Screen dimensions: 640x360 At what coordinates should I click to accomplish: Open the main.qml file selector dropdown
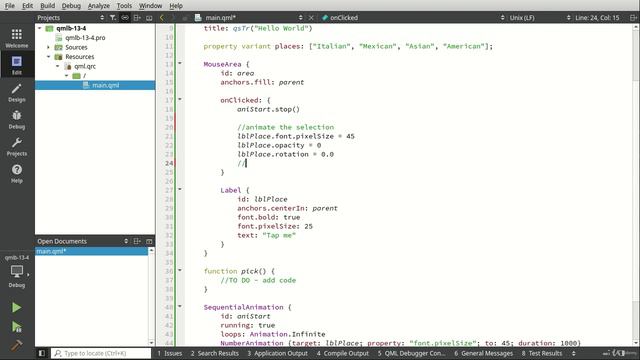coord(300,18)
